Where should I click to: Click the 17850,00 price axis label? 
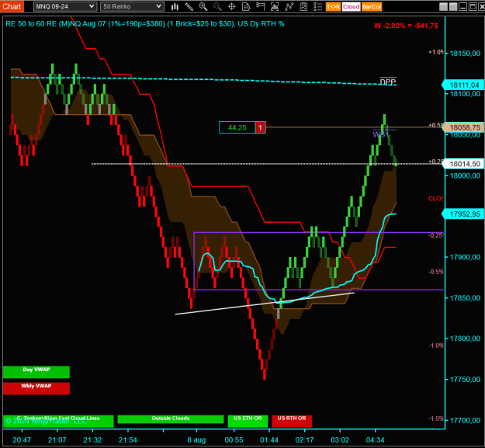click(465, 297)
